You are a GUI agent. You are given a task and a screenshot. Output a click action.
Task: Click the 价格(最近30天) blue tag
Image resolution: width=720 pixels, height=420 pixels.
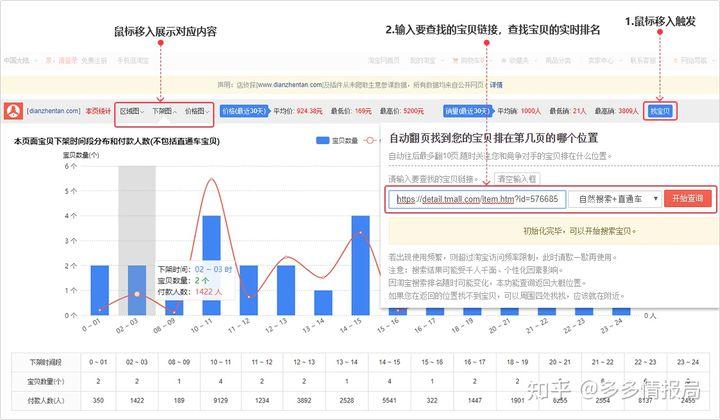tap(244, 111)
